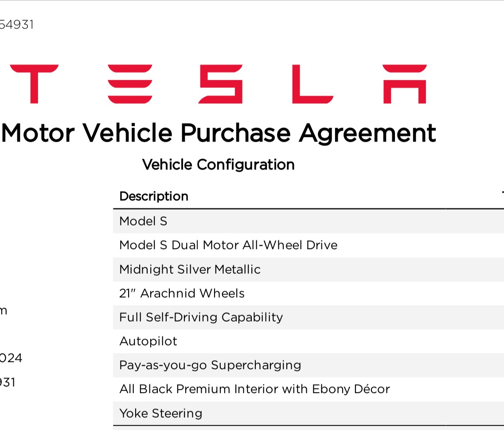Click the stylized E in the Tesla logo

130,84
